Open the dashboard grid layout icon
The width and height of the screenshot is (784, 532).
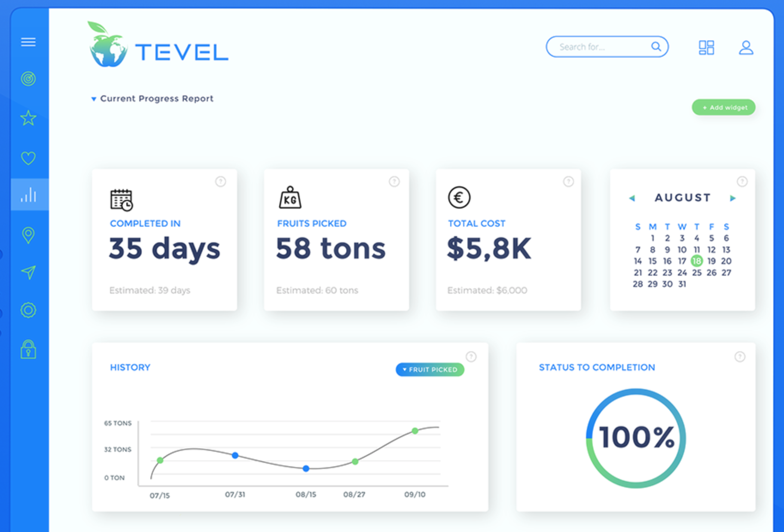pos(706,47)
